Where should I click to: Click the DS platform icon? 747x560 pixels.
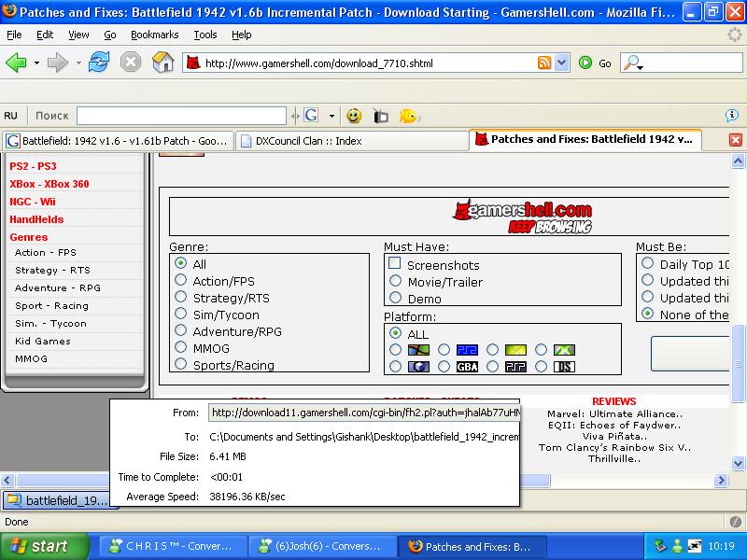[565, 367]
